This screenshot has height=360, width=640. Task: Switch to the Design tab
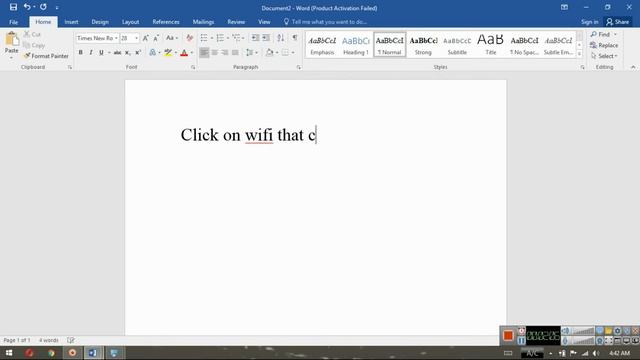[x=100, y=22]
